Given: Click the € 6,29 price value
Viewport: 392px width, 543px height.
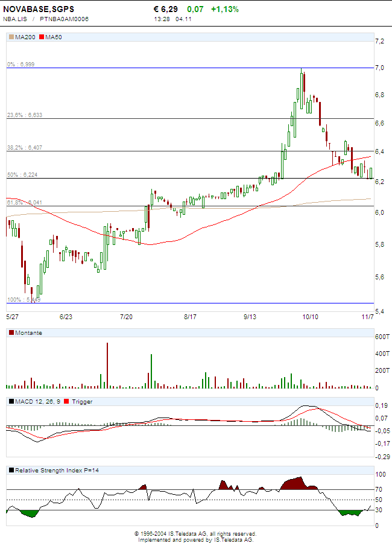Looking at the screenshot, I should 165,9.
